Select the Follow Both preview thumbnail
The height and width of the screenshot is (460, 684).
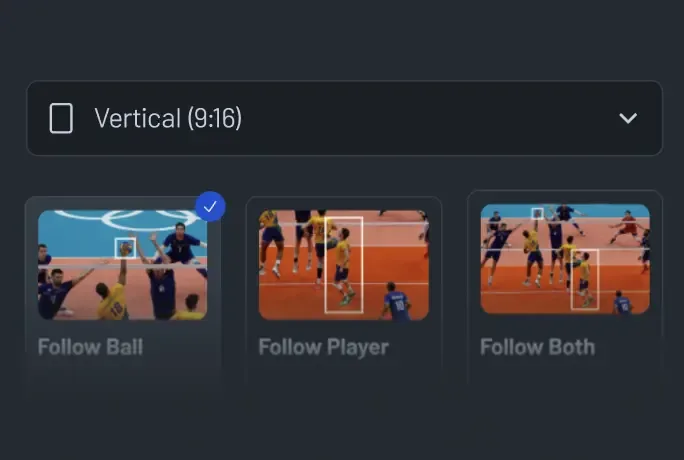[565, 259]
